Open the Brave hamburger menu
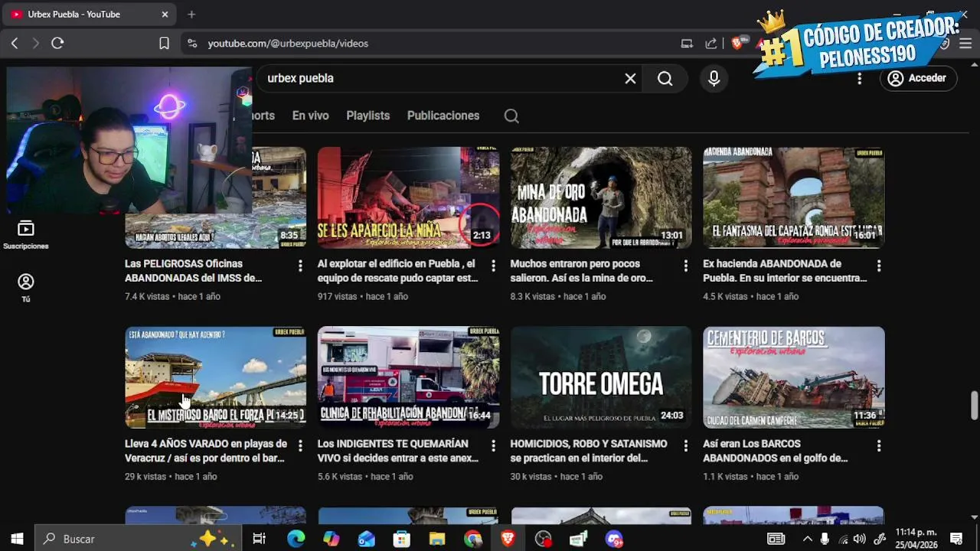 click(965, 44)
